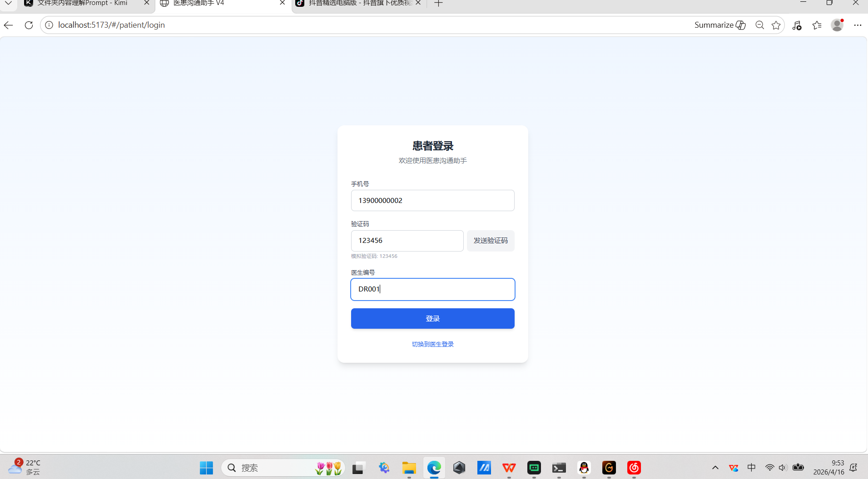This screenshot has height=479, width=868.
Task: Click the blue 登录 button
Action: (432, 318)
